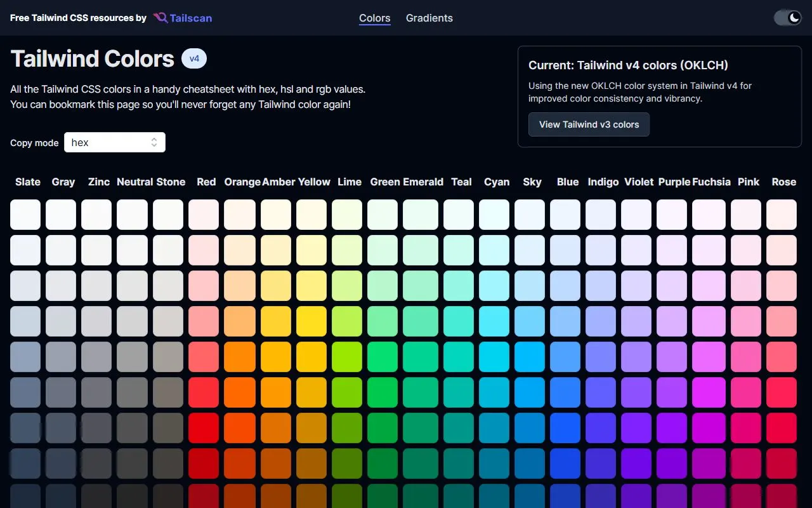Viewport: 812px width, 508px height.
Task: Open the Copy mode hex dropdown
Action: point(115,142)
